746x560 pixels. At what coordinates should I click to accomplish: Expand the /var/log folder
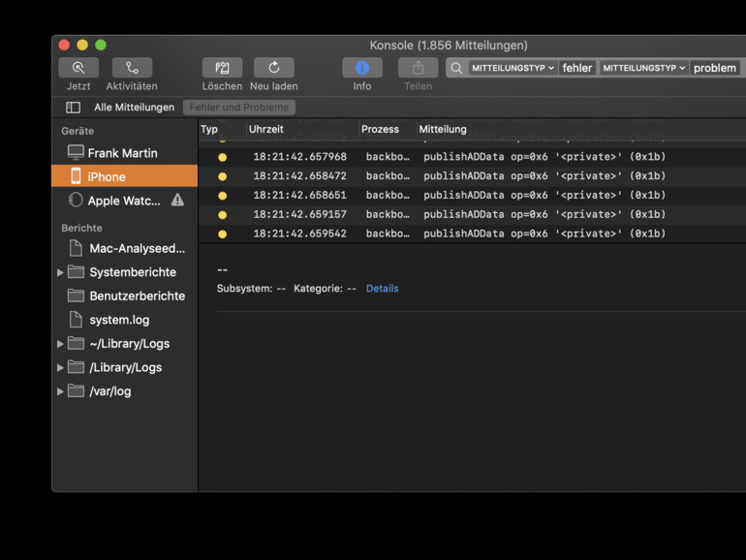pyautogui.click(x=60, y=391)
